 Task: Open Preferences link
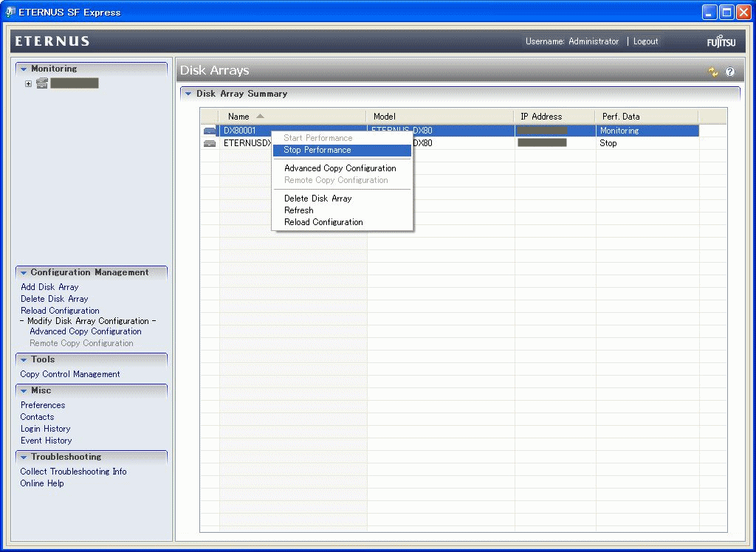tap(42, 405)
